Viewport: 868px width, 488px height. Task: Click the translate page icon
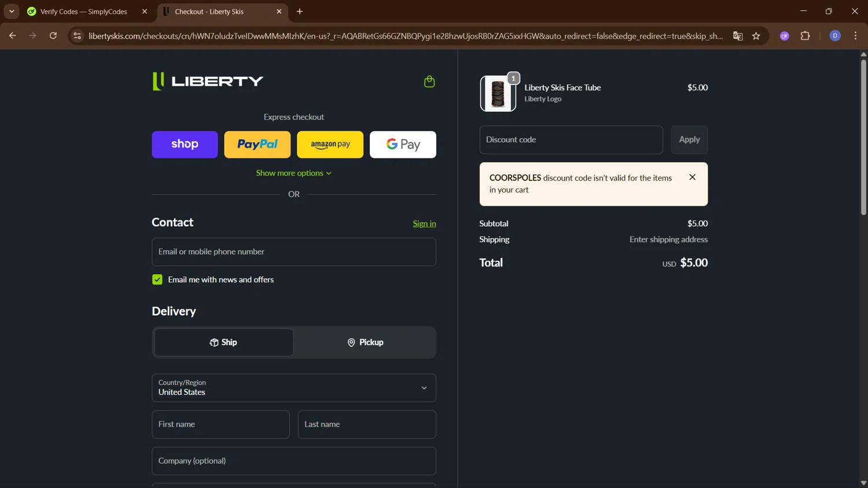click(x=738, y=36)
